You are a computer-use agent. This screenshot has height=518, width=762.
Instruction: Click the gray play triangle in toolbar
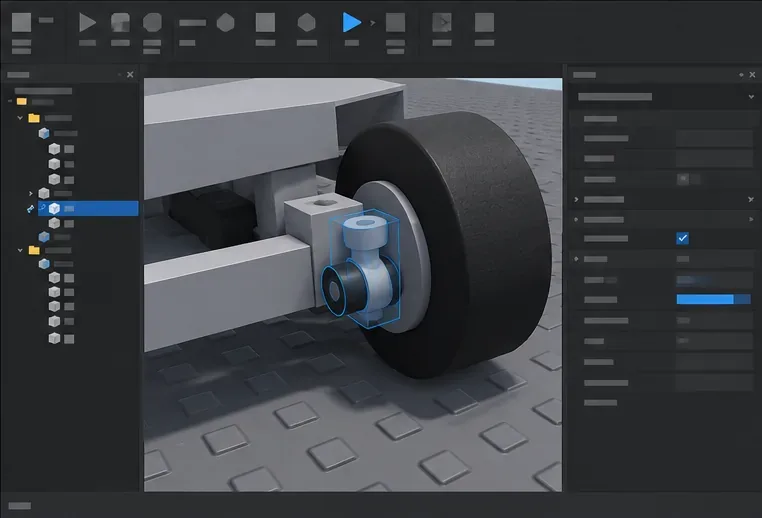tap(87, 22)
